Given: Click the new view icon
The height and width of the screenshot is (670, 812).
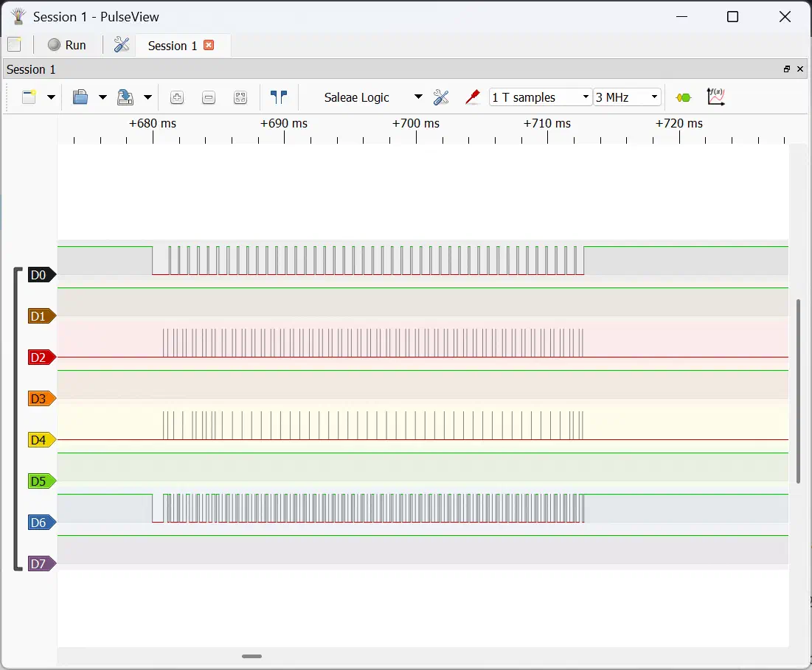Looking at the screenshot, I should [29, 97].
